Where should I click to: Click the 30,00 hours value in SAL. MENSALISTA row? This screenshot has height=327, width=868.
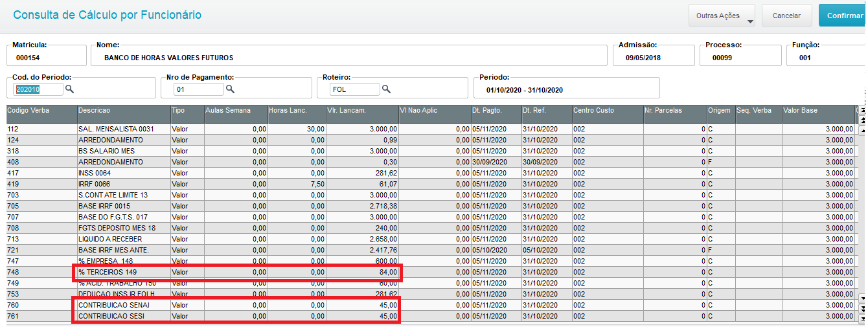pyautogui.click(x=297, y=129)
